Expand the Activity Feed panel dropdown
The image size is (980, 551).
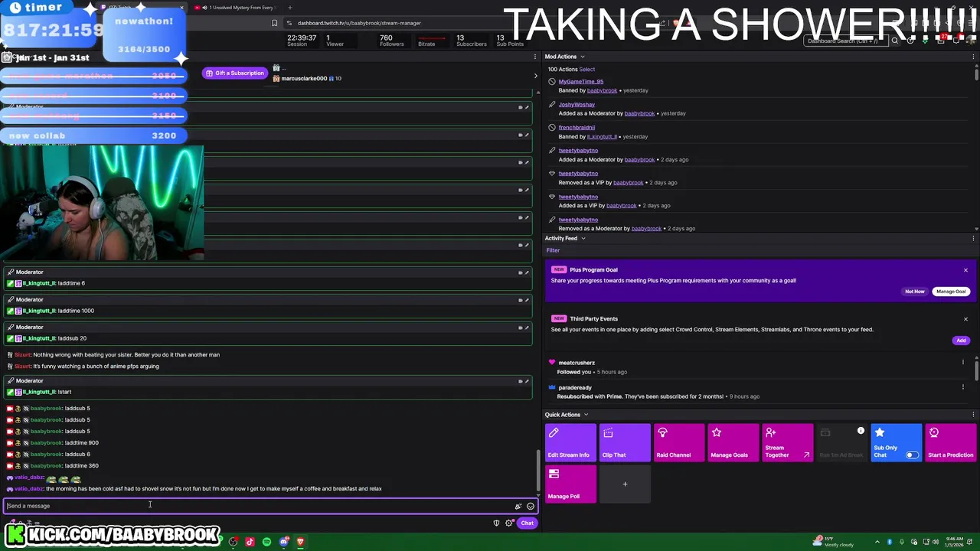click(583, 238)
